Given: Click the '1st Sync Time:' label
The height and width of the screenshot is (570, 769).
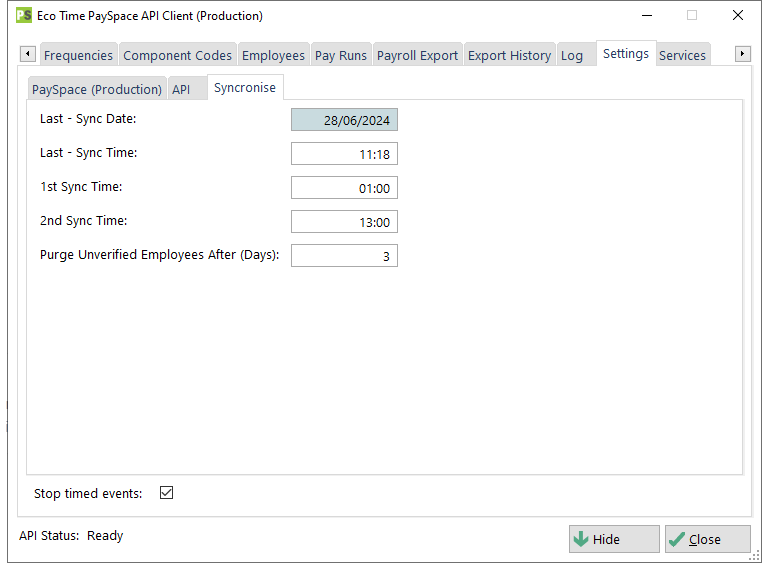Looking at the screenshot, I should [x=81, y=186].
